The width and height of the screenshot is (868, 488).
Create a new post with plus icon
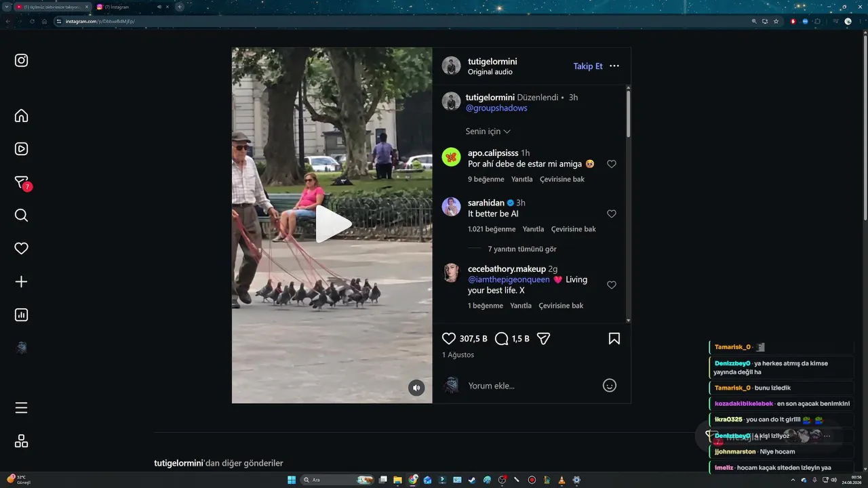21,282
